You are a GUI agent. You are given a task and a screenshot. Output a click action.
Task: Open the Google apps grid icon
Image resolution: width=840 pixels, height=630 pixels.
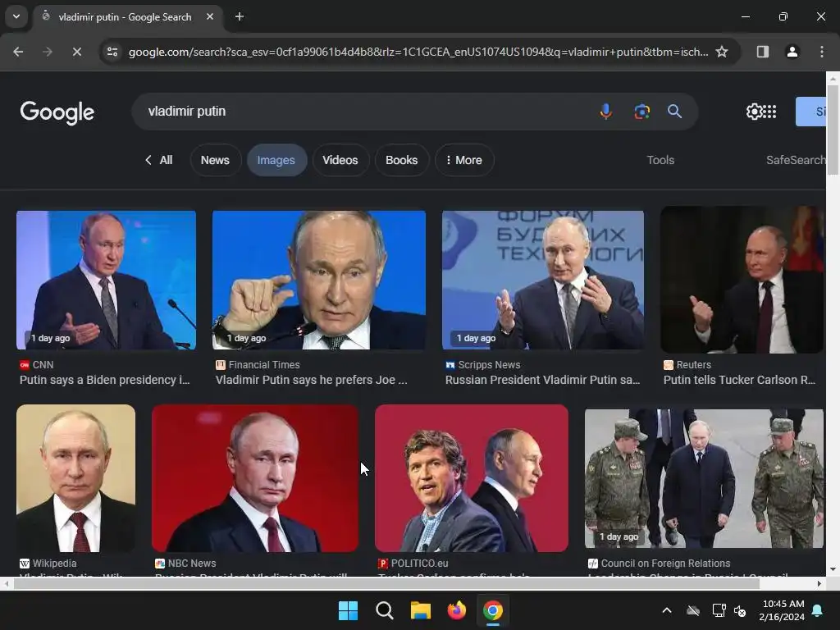(x=769, y=112)
